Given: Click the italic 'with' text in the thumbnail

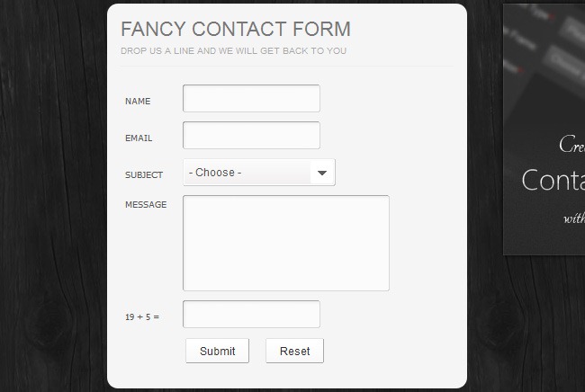Looking at the screenshot, I should pyautogui.click(x=573, y=218).
